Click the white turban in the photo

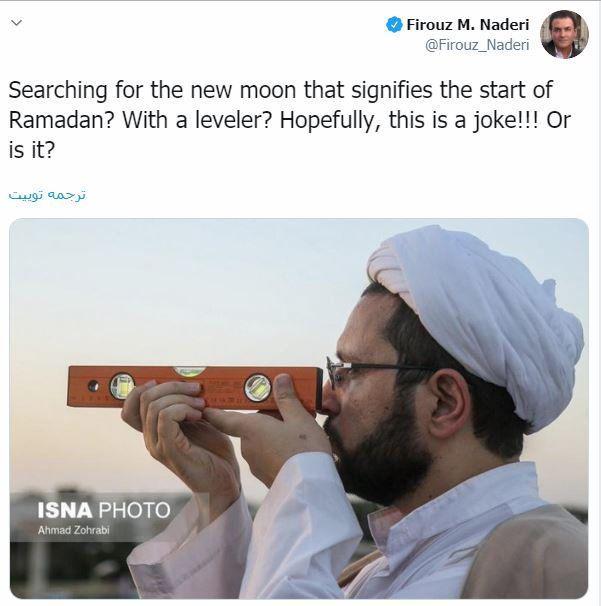475,321
